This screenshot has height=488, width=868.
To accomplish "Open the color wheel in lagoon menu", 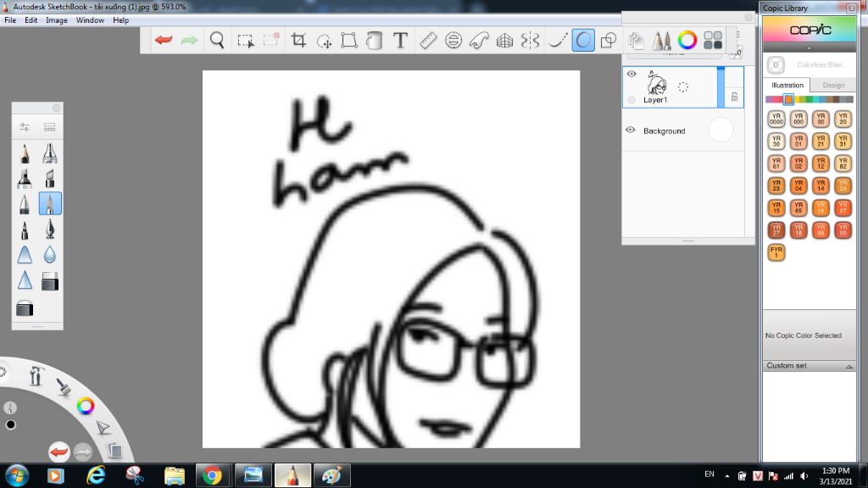I will click(x=86, y=406).
